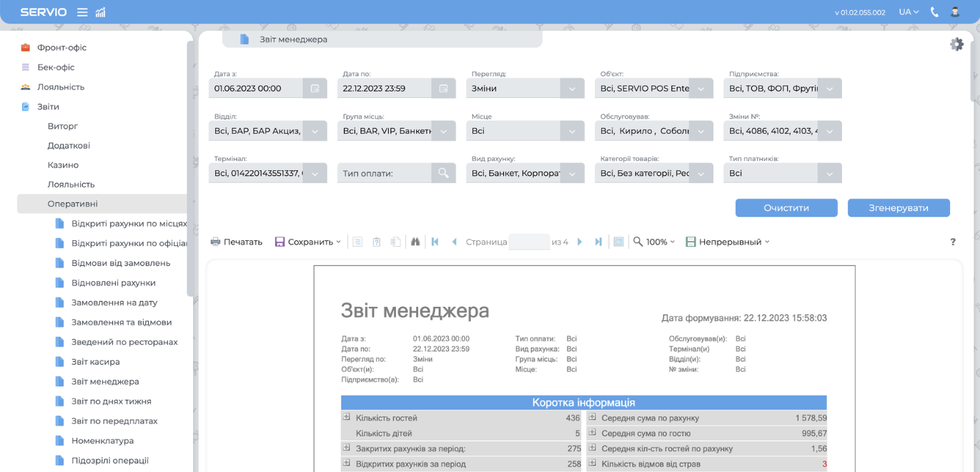
Task: Open calendar picker for Дата по
Action: coord(443,89)
